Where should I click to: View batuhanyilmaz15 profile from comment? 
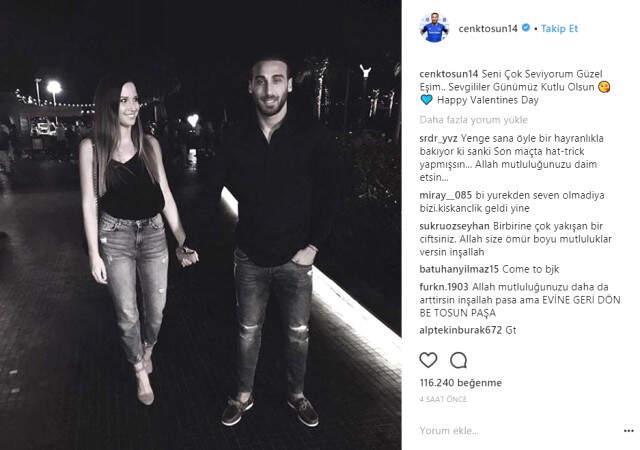point(459,269)
